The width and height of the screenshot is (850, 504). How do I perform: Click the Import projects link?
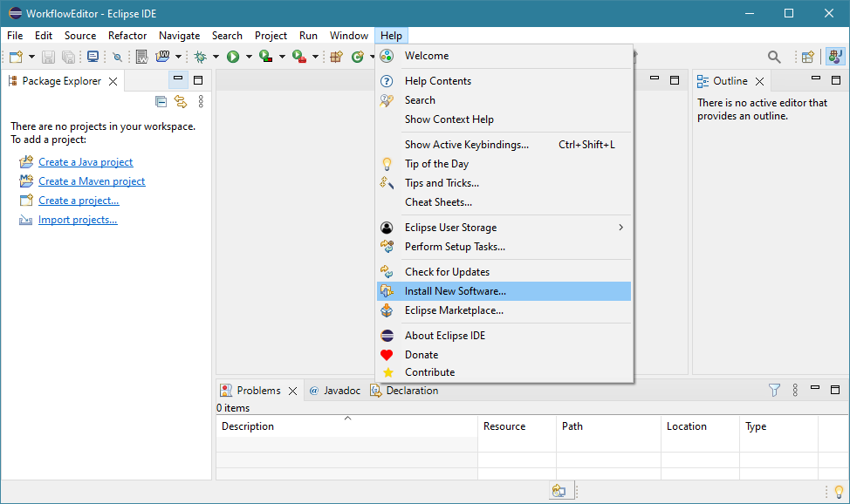point(78,220)
